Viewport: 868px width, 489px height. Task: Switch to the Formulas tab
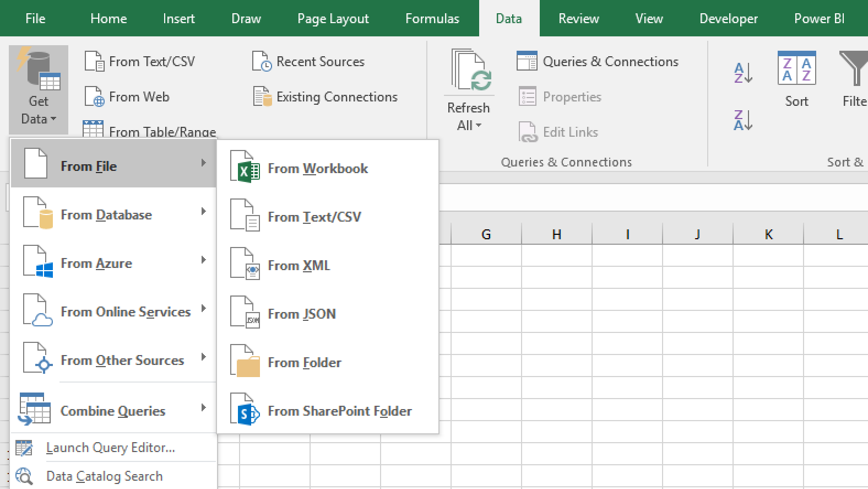(432, 19)
